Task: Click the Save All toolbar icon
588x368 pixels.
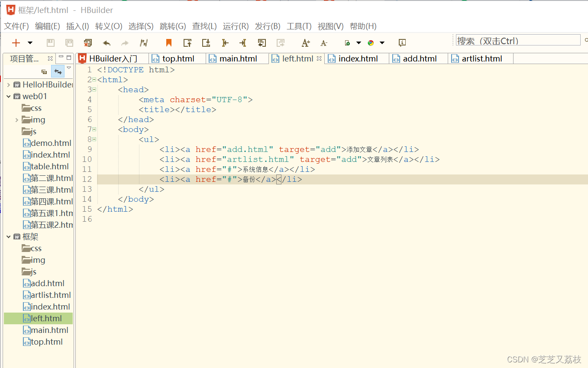Action: 69,43
